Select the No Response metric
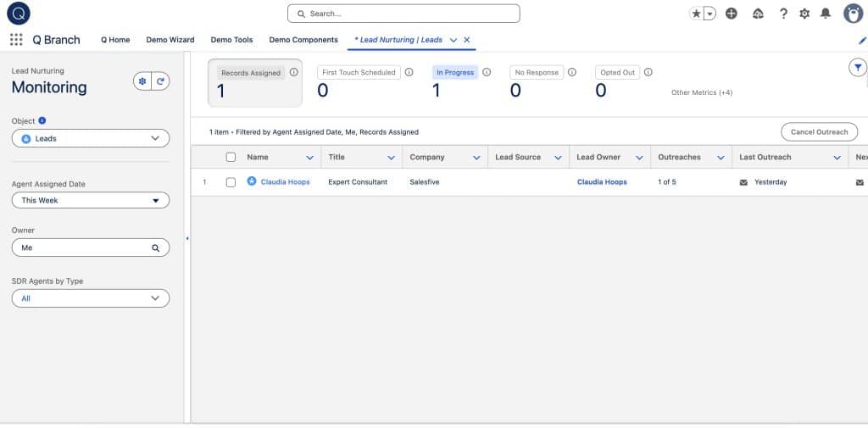Viewport: 868px width, 428px height. click(537, 73)
